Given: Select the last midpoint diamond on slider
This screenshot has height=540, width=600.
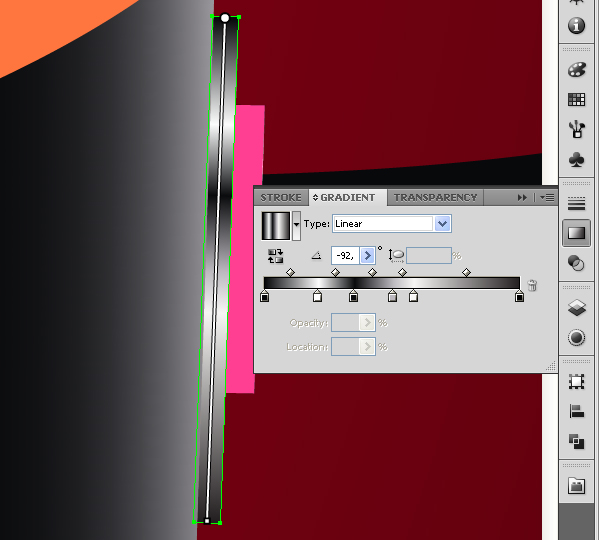Looking at the screenshot, I should pos(466,272).
